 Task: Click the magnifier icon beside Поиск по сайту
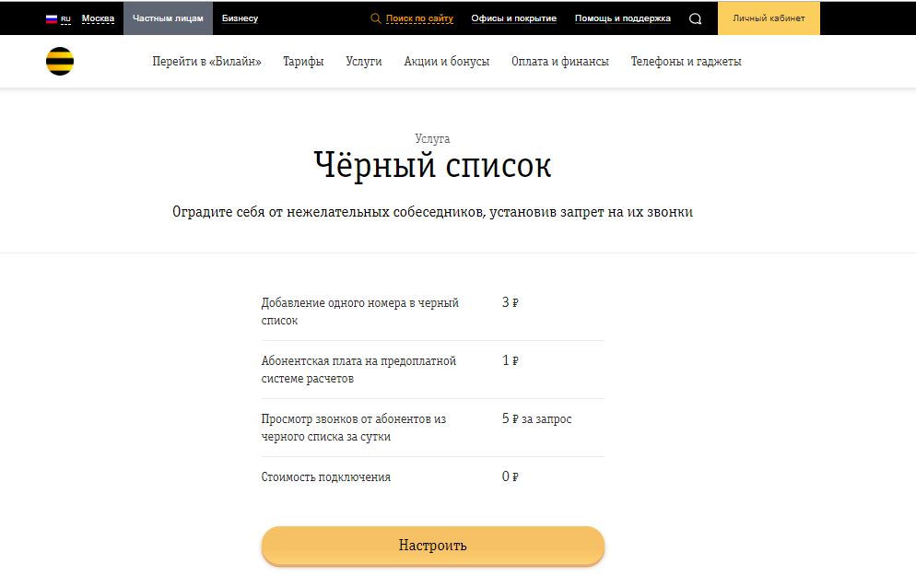tap(376, 18)
